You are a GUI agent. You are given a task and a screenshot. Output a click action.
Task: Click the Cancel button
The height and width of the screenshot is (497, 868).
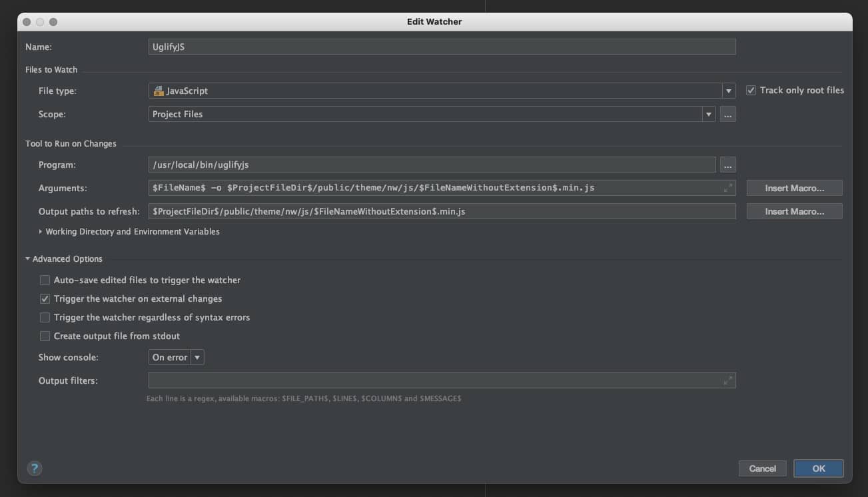point(762,468)
